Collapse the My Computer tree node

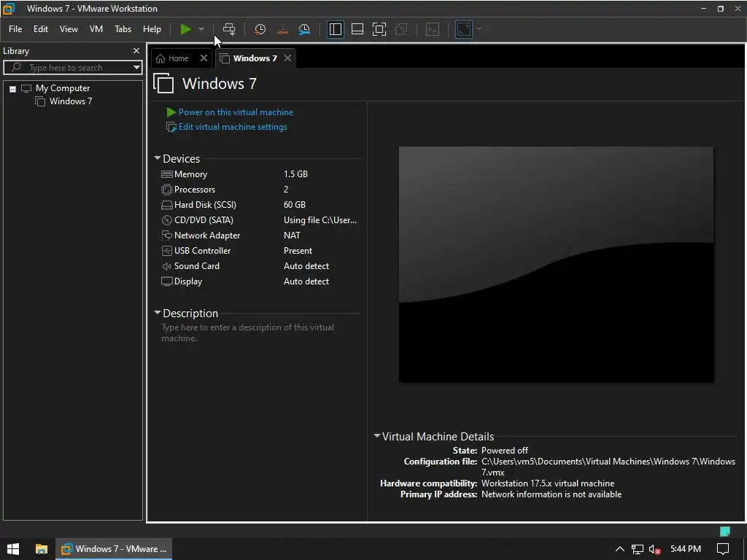13,88
